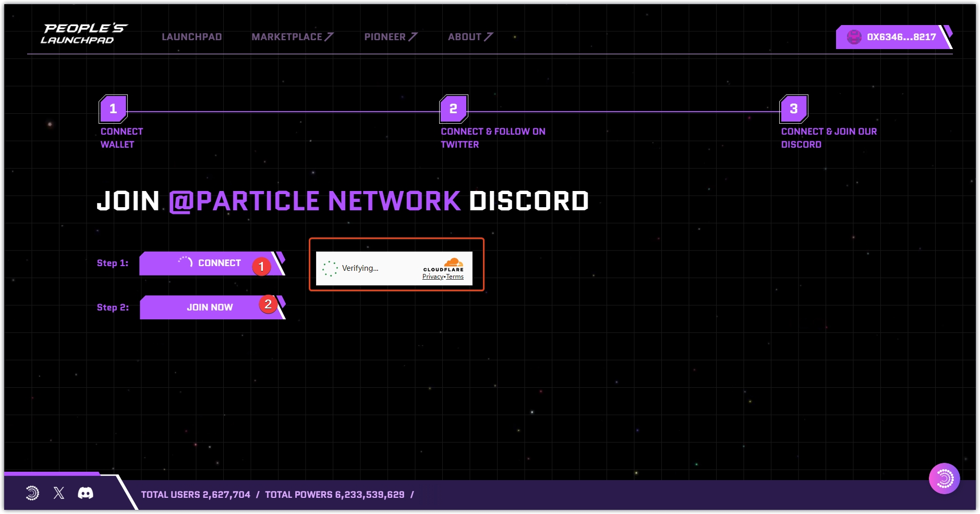Open the X (Twitter) footer icon
This screenshot has height=514, width=980.
(x=59, y=493)
